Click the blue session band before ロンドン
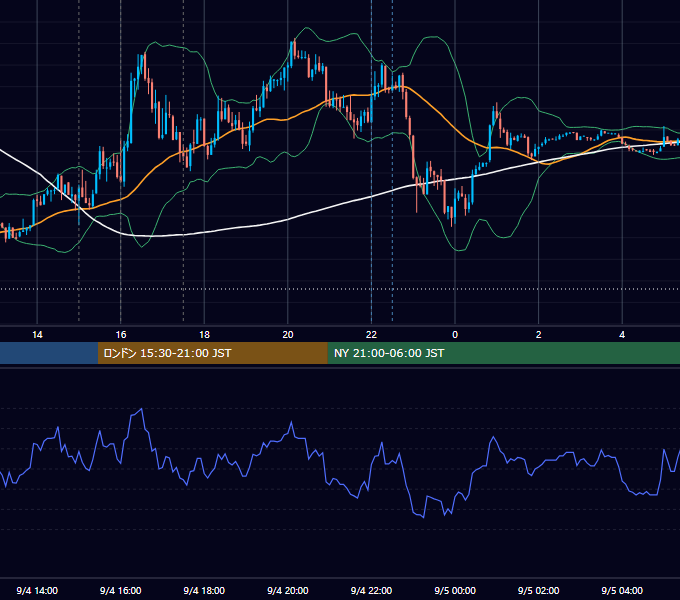 pos(49,353)
